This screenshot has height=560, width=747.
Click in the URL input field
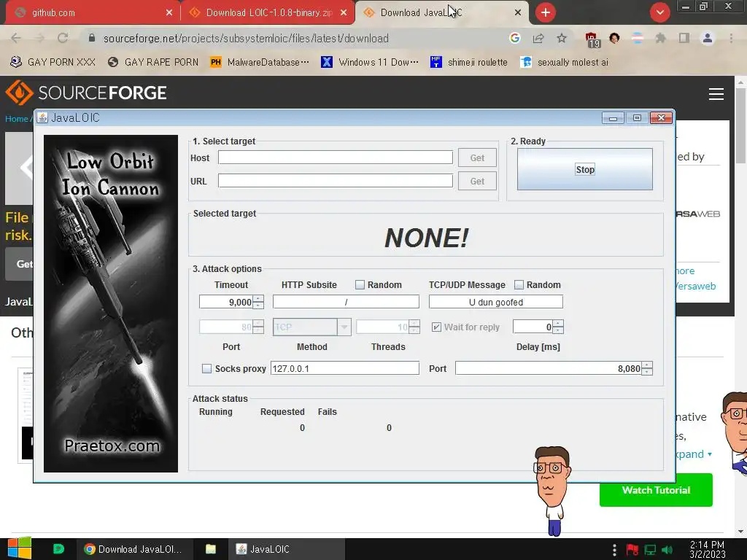tap(336, 181)
